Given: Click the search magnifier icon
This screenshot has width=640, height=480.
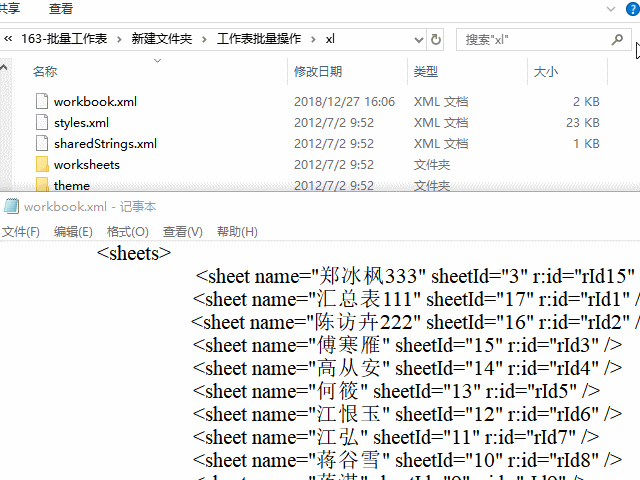Looking at the screenshot, I should click(x=617, y=40).
